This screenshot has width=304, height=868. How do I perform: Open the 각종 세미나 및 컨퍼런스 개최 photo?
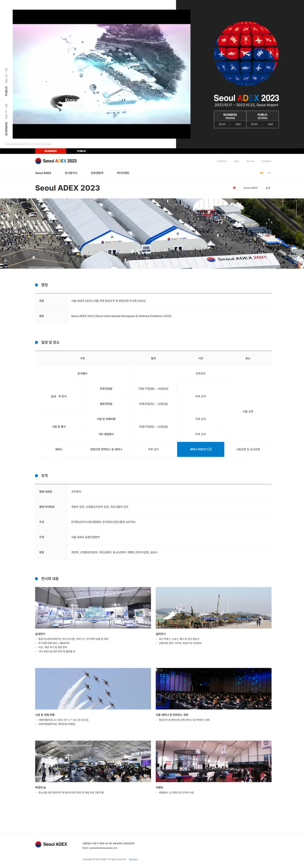pyautogui.click(x=213, y=688)
